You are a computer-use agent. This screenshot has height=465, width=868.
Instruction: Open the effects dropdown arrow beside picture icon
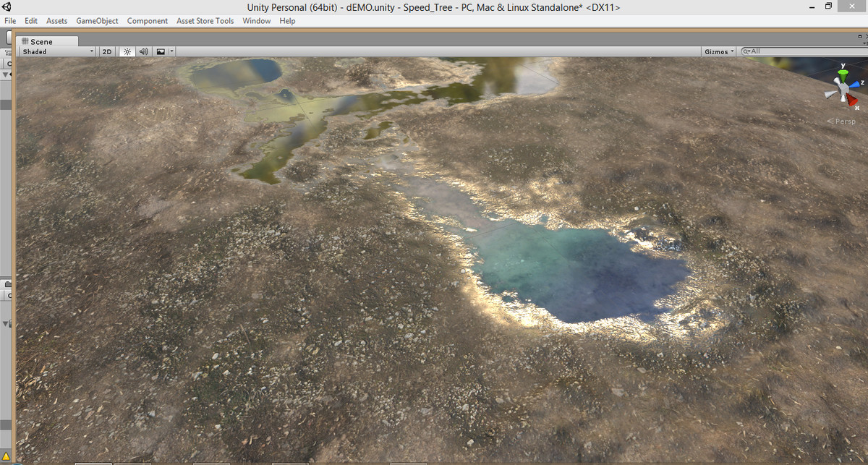(x=171, y=52)
